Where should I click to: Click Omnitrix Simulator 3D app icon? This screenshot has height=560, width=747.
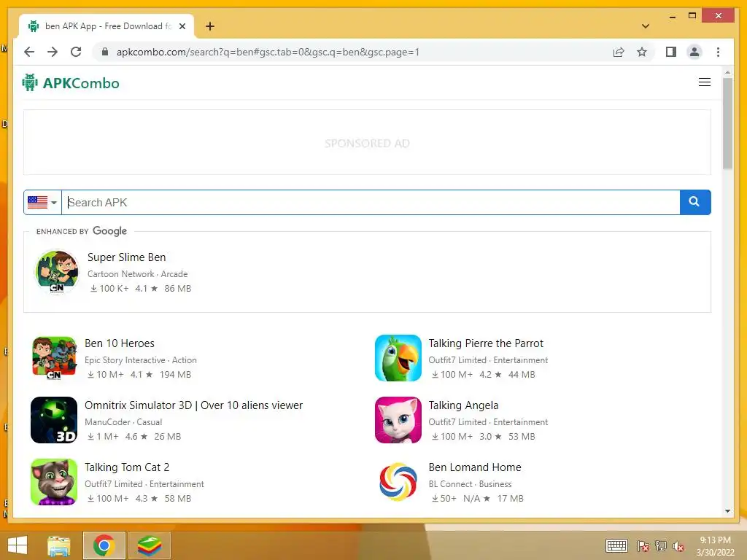(54, 420)
